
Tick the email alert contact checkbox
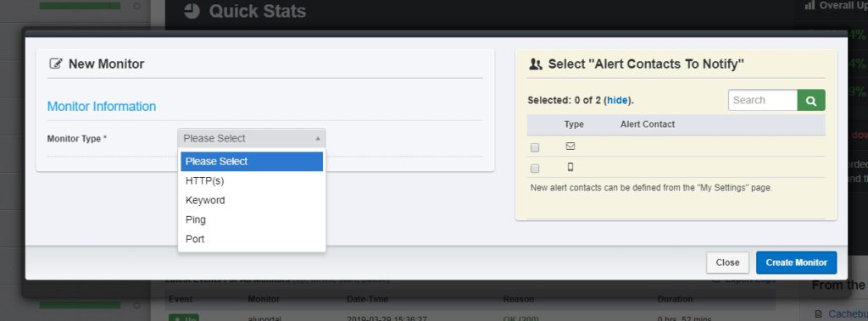tap(535, 147)
